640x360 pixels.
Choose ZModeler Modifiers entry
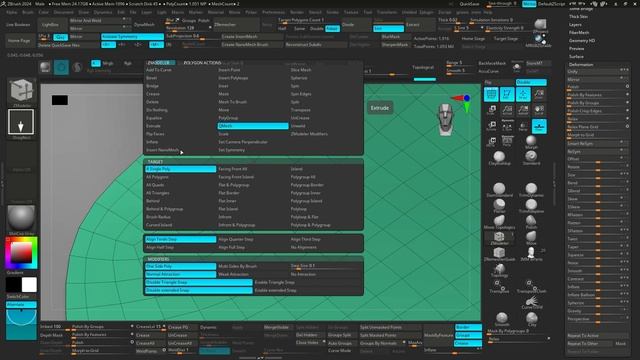(309, 134)
